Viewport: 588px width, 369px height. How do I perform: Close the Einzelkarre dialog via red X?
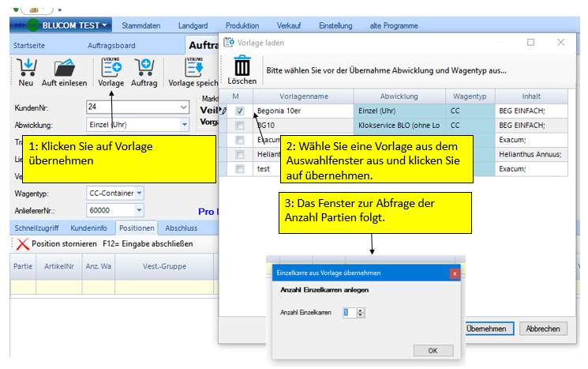tap(455, 273)
